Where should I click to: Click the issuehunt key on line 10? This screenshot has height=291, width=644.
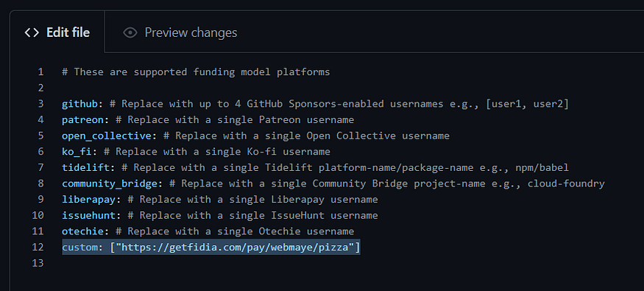[89, 215]
